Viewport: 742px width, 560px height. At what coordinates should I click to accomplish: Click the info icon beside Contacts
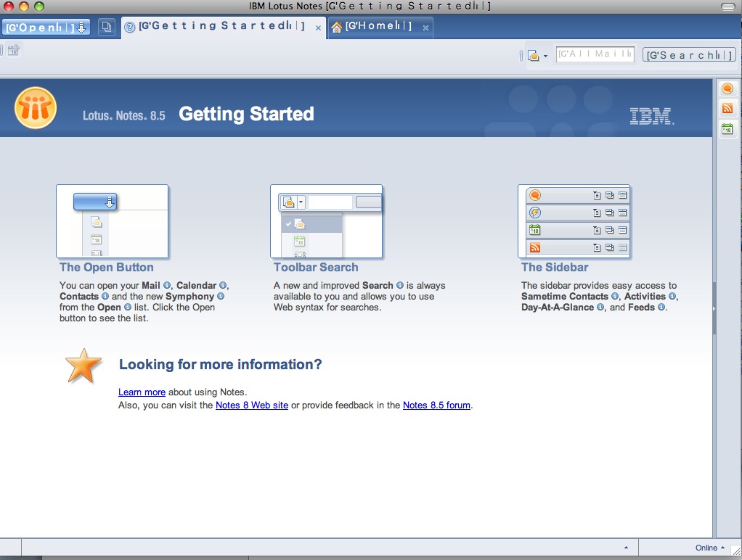105,296
